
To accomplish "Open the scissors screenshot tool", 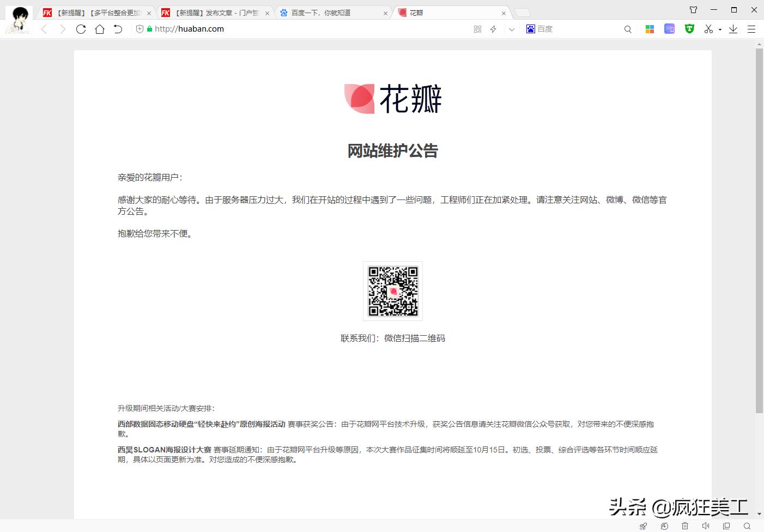I will pyautogui.click(x=708, y=29).
